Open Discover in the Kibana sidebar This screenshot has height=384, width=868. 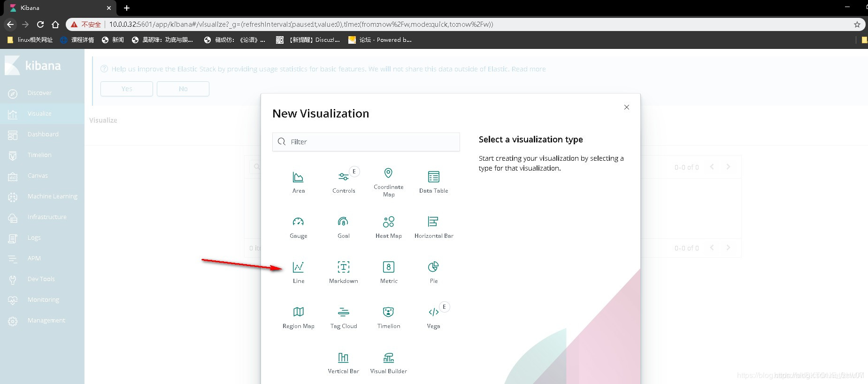[42, 93]
